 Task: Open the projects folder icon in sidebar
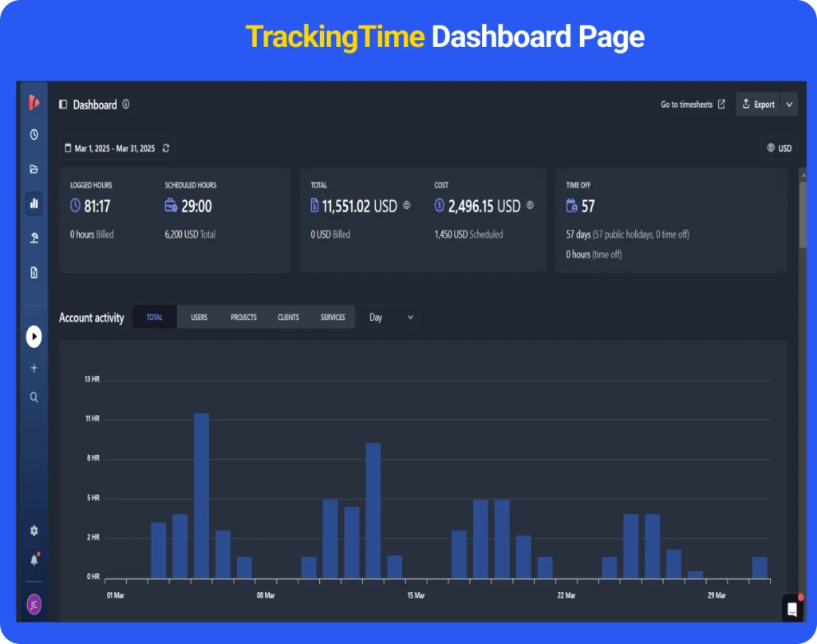[34, 169]
